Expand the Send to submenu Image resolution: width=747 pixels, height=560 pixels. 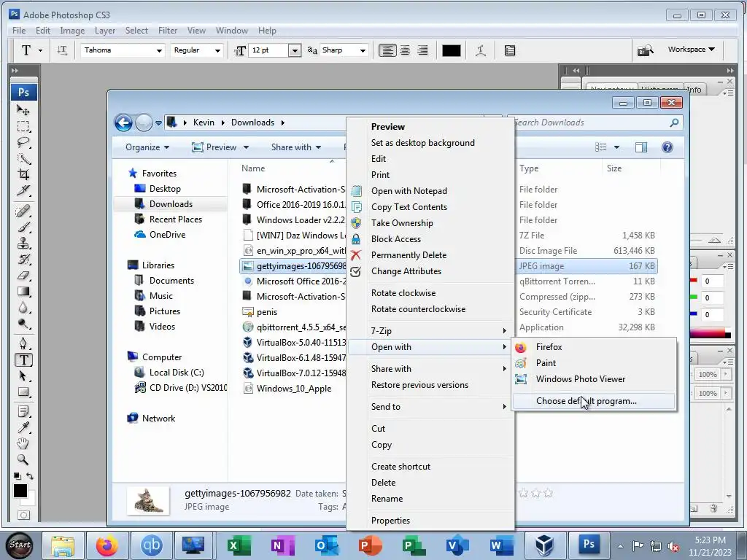pos(430,407)
